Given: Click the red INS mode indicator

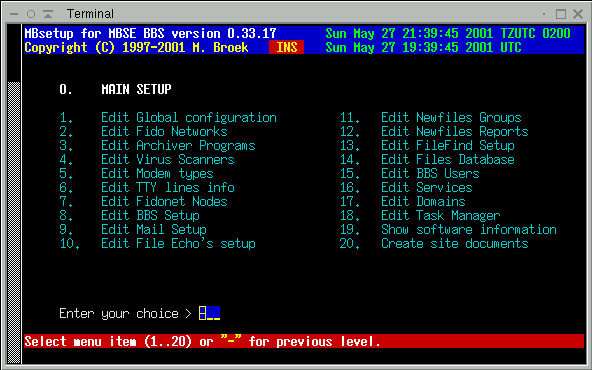Looking at the screenshot, I should point(287,47).
